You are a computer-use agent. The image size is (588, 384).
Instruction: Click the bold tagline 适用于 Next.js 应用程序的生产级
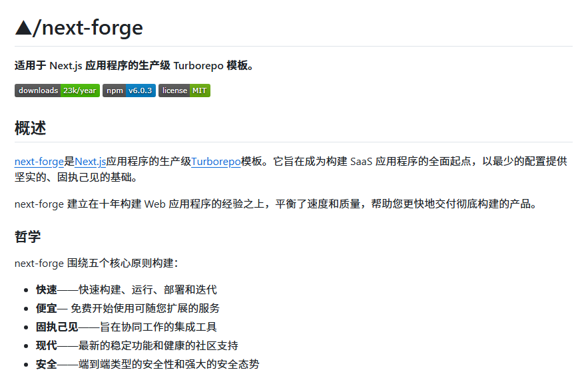pyautogui.click(x=93, y=66)
